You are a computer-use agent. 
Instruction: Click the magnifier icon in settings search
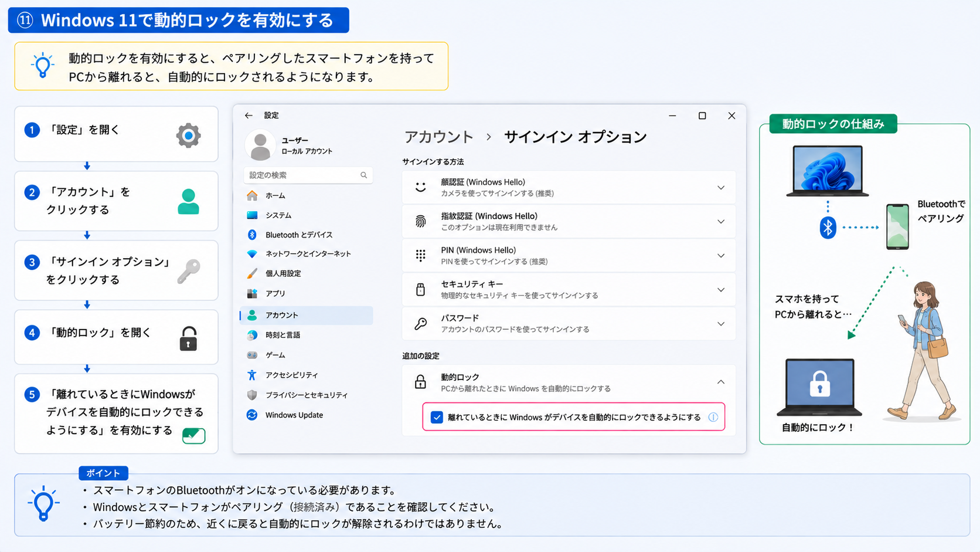(x=364, y=175)
